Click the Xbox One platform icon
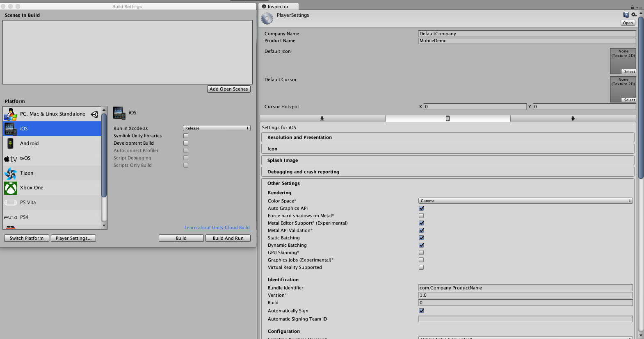Image resolution: width=644 pixels, height=339 pixels. tap(11, 188)
